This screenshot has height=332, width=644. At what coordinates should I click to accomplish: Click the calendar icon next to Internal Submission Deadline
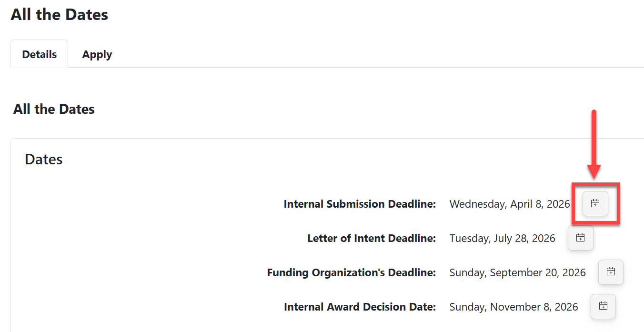pyautogui.click(x=594, y=203)
